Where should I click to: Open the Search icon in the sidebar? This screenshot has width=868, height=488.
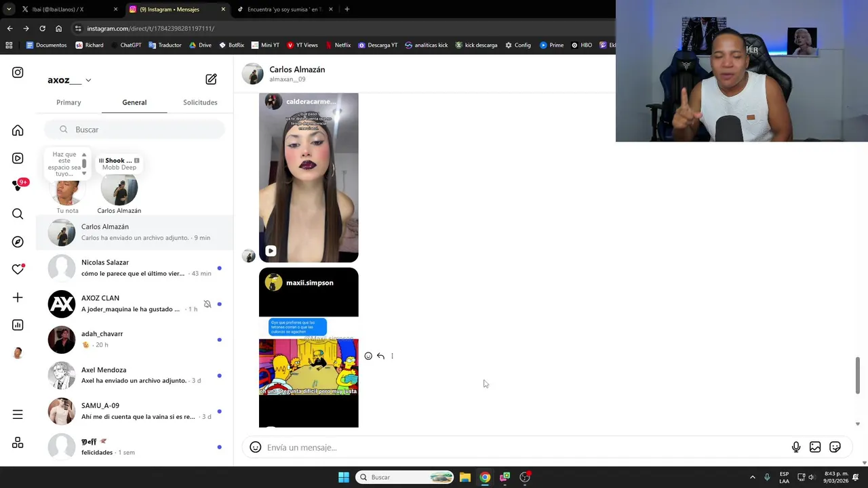[18, 214]
